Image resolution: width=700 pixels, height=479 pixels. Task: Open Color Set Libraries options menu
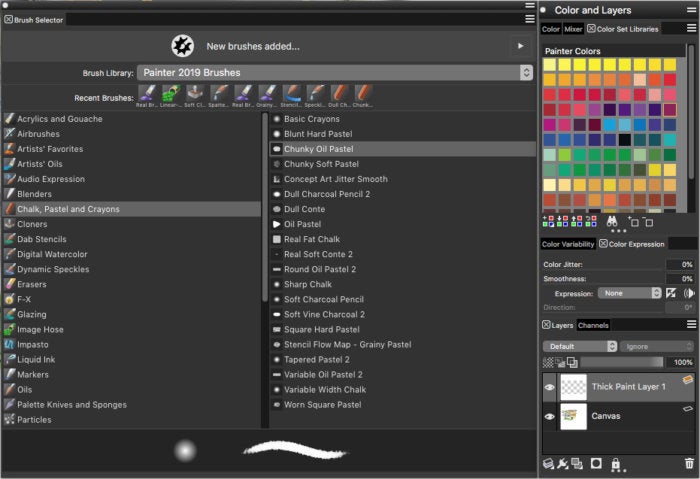[691, 28]
